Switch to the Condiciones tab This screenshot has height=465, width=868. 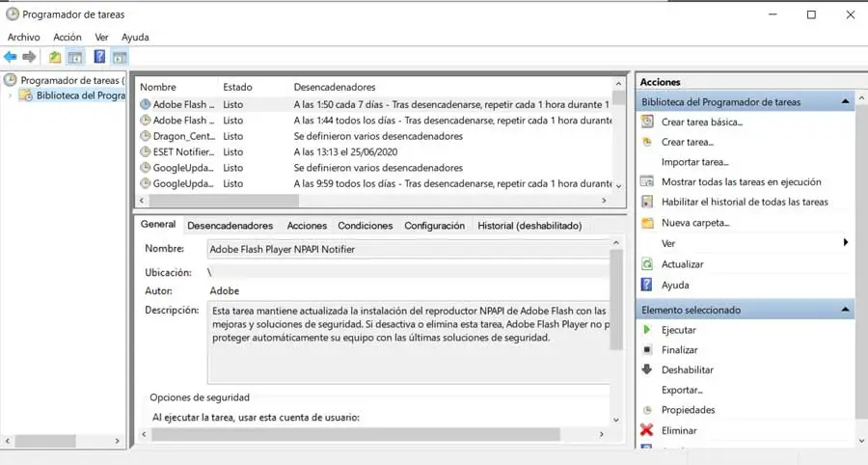pyautogui.click(x=365, y=226)
